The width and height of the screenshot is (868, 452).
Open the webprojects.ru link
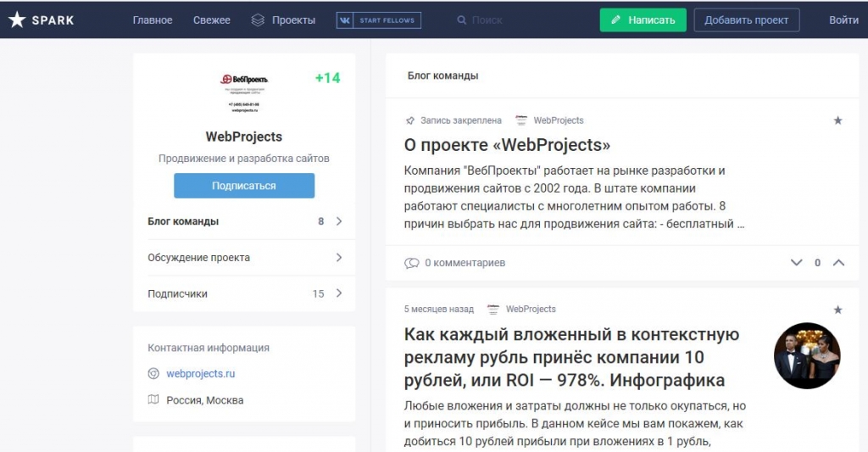(200, 374)
